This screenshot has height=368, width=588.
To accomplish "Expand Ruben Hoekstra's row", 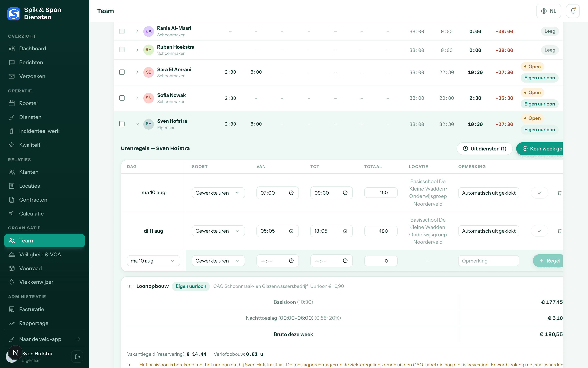I will (x=137, y=50).
